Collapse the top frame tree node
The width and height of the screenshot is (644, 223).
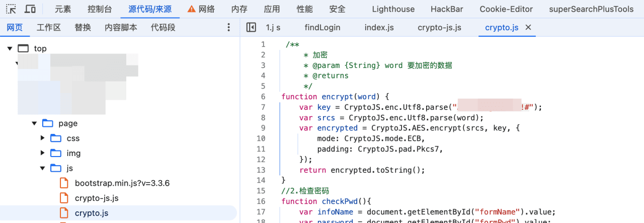pos(10,48)
